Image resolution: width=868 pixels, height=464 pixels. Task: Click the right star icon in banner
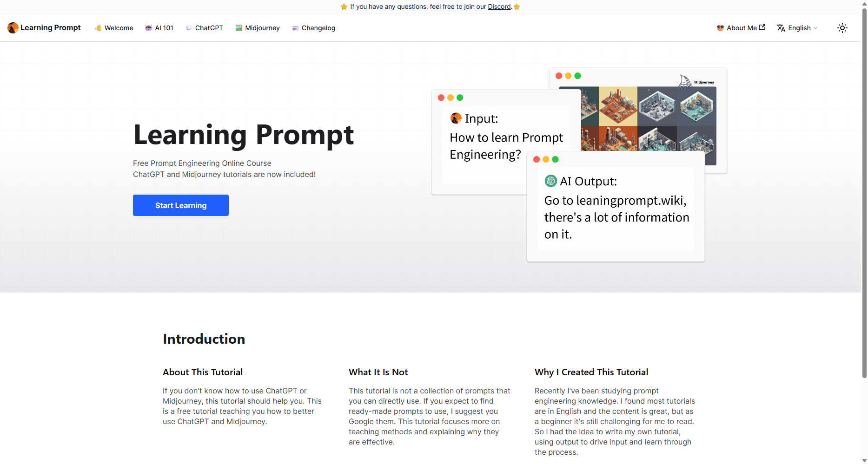(517, 7)
